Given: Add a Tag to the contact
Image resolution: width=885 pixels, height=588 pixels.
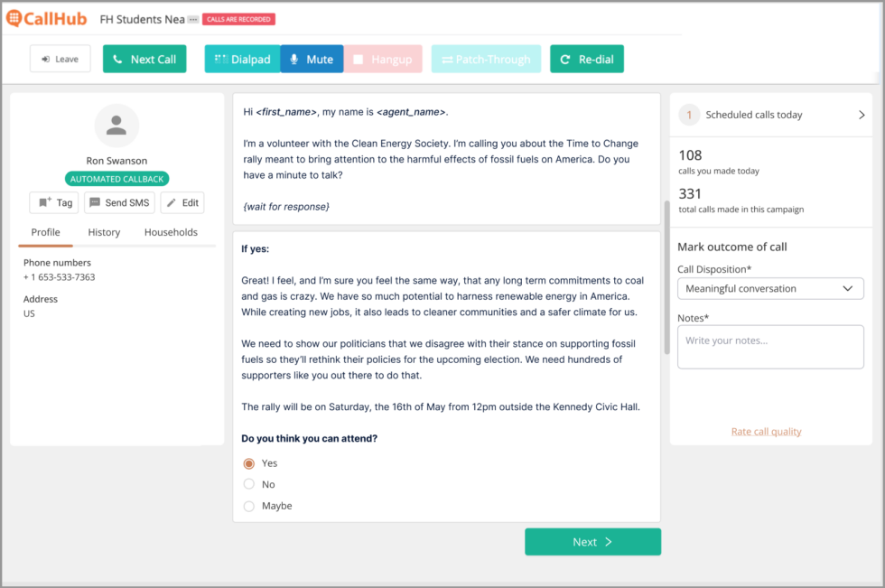Looking at the screenshot, I should coord(54,202).
